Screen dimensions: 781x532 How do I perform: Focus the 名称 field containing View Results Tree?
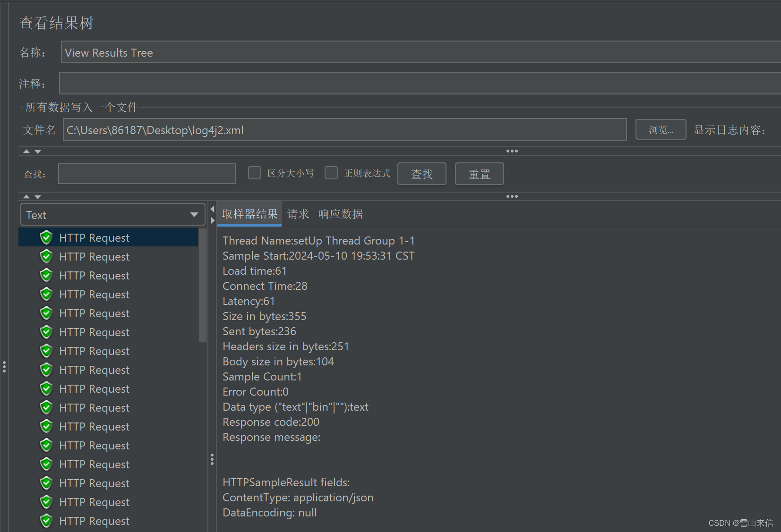coord(421,52)
